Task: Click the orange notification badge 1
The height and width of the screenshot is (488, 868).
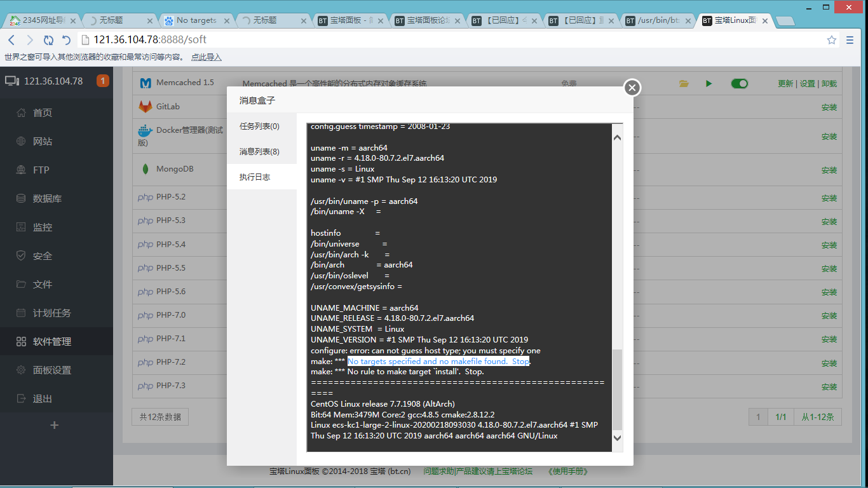Action: tap(103, 81)
